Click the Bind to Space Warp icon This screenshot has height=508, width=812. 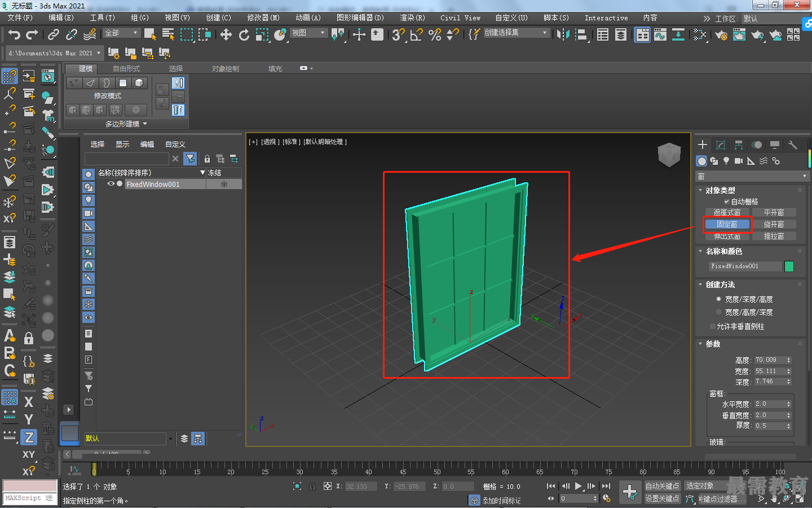(90, 35)
